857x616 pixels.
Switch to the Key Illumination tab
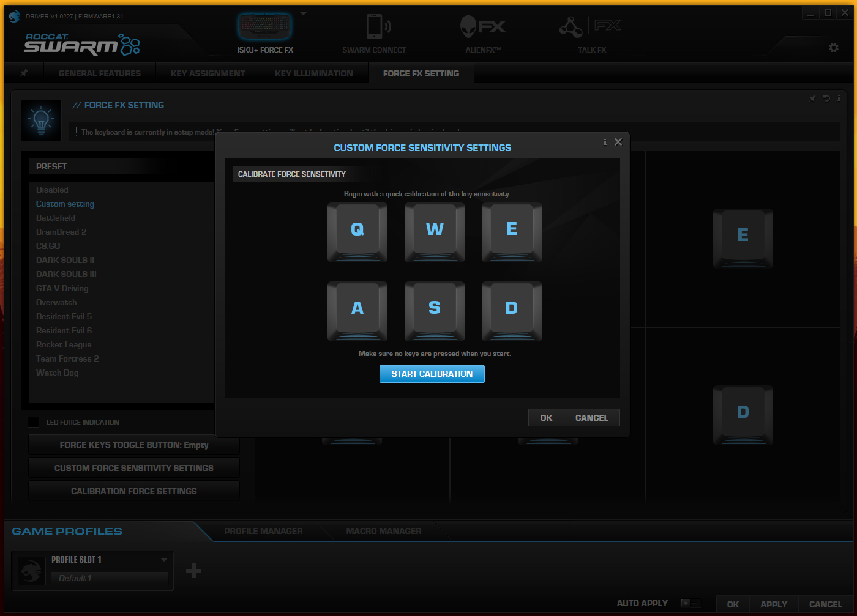coord(313,73)
